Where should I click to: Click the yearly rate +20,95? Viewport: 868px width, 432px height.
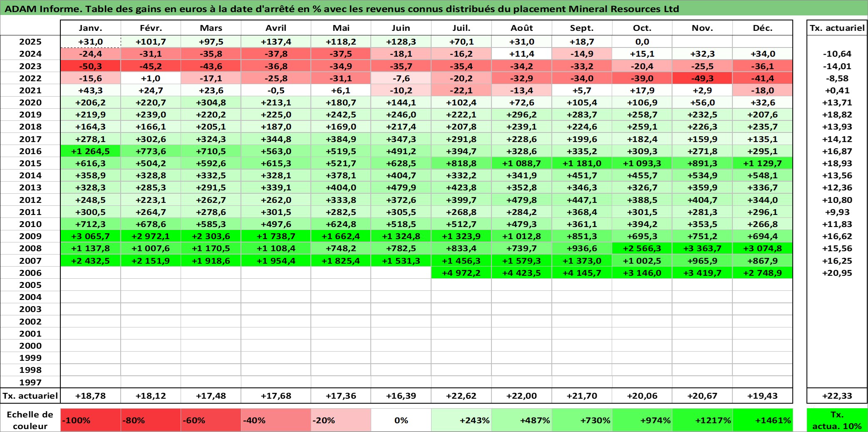coord(837,273)
